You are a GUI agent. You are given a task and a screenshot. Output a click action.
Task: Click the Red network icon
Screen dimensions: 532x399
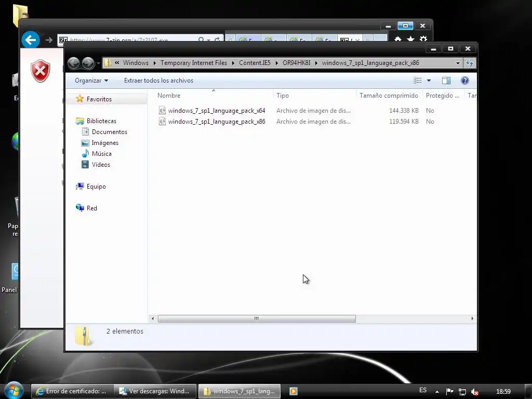tap(79, 208)
